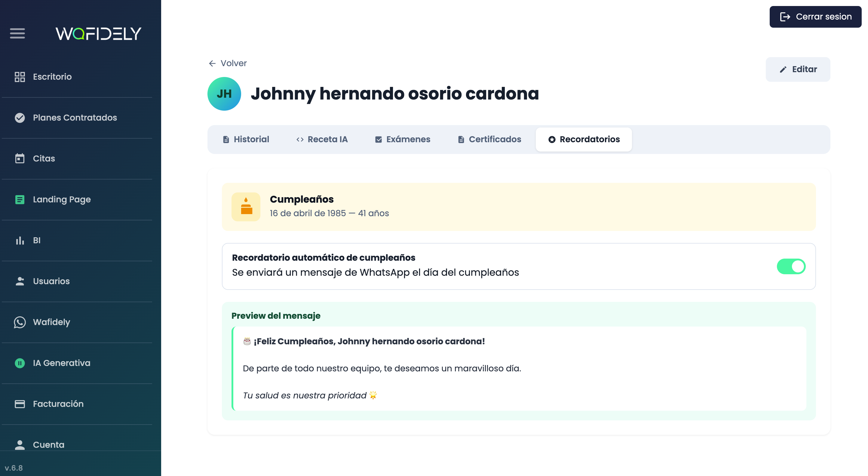Open Usuarios in the sidebar
Screen dimensions: 868x476
click(77, 281)
